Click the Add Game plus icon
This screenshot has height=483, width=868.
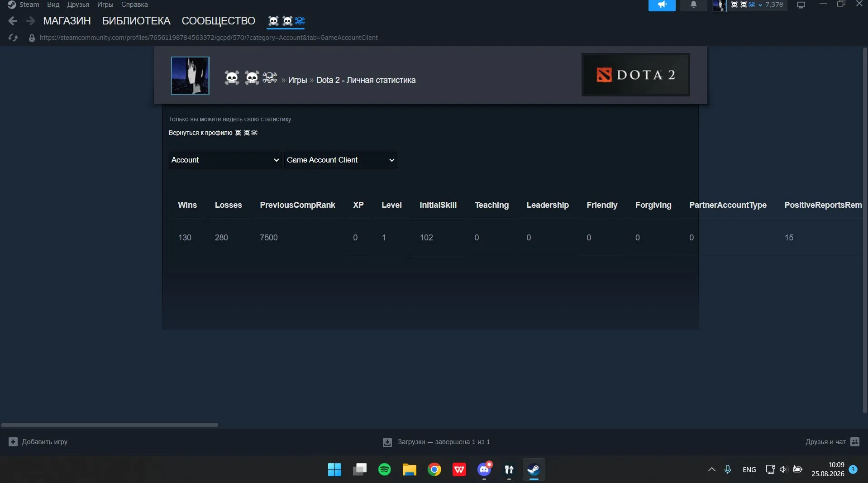click(x=13, y=442)
